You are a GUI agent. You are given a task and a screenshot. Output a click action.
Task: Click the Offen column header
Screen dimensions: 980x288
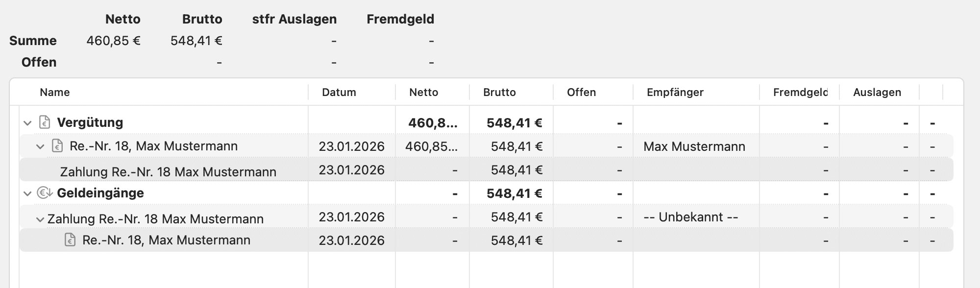(581, 93)
